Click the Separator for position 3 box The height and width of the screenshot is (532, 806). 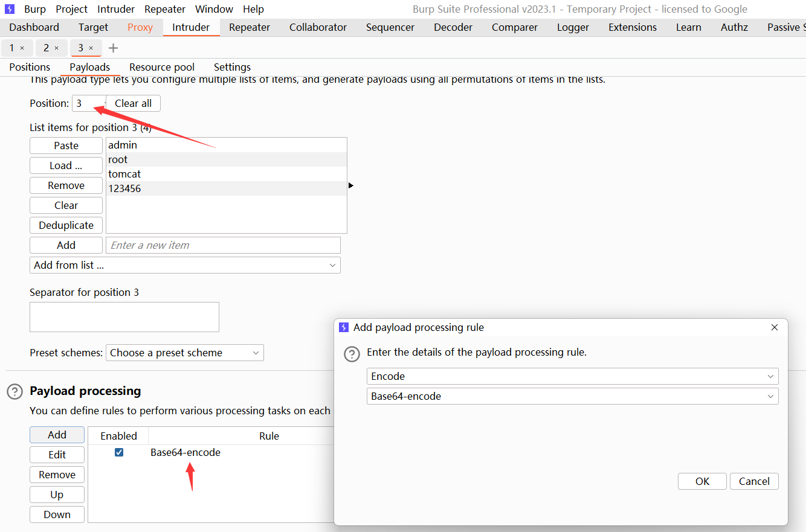pos(124,317)
